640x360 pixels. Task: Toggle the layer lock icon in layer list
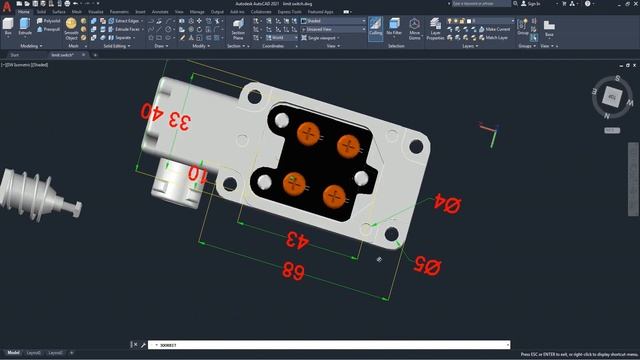(462, 21)
